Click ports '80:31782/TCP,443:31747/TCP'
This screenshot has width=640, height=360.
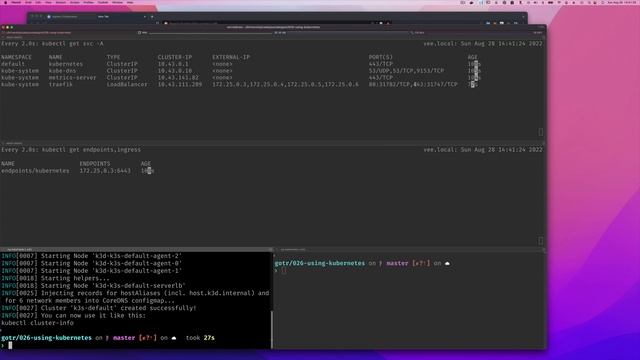413,84
